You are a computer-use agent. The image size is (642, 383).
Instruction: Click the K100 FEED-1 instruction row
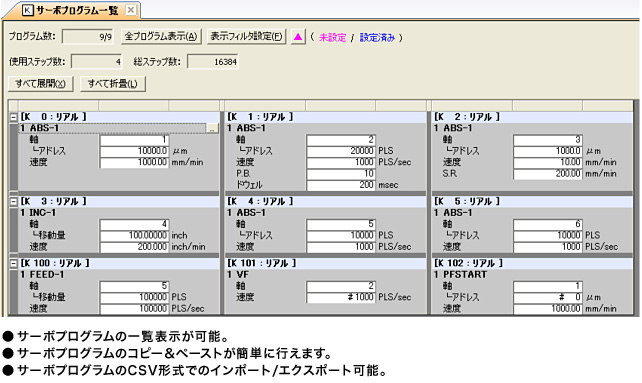tap(119, 274)
